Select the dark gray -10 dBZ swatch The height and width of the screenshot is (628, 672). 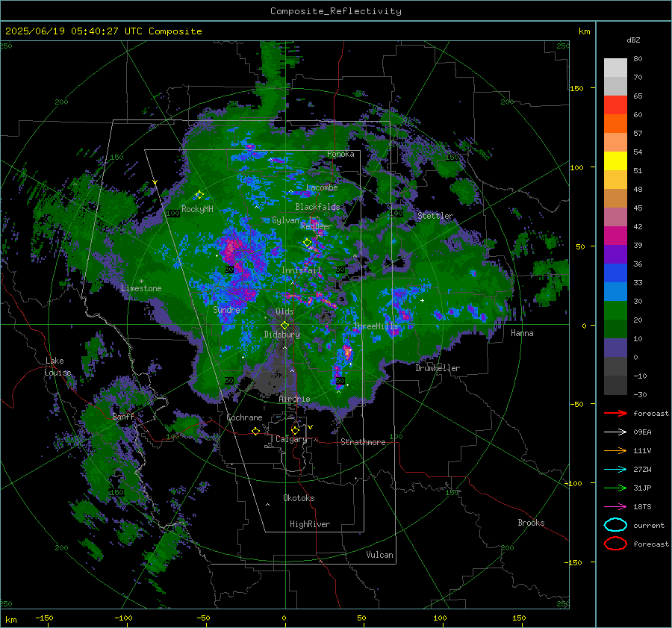click(x=615, y=385)
